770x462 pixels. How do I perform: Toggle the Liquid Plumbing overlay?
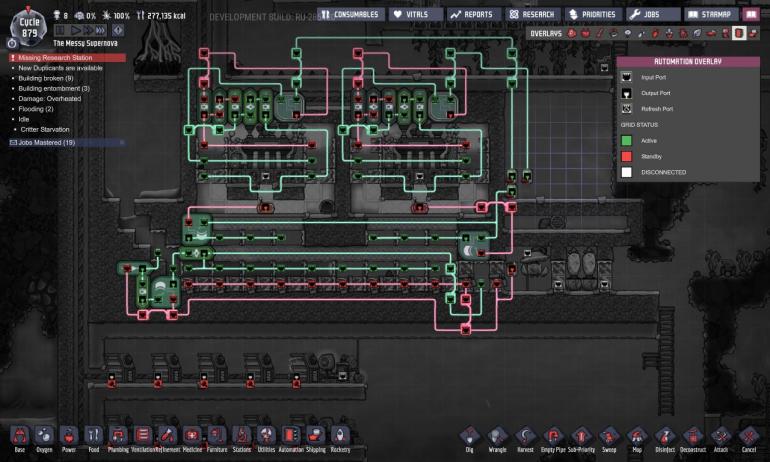click(641, 33)
